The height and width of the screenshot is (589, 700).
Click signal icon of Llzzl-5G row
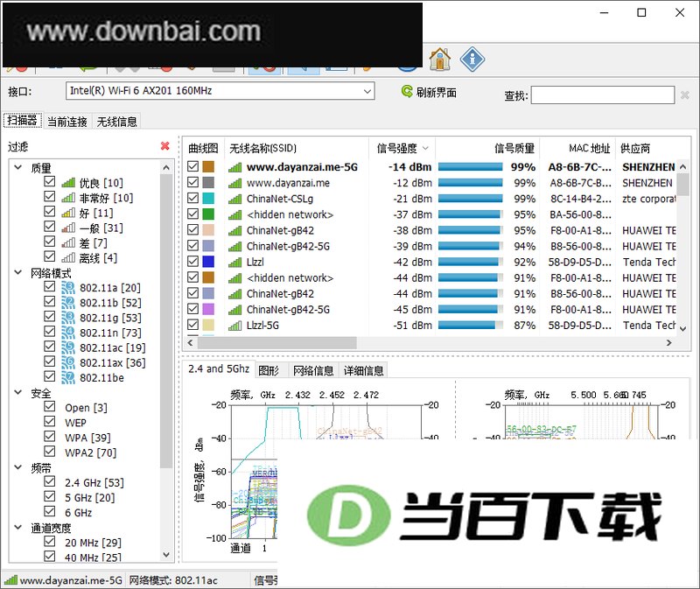(234, 326)
